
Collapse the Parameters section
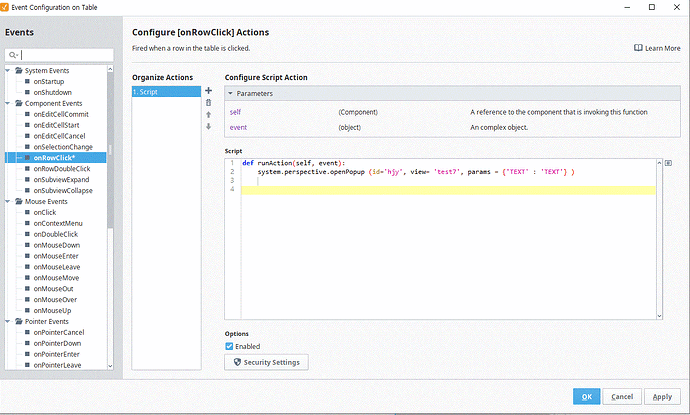pos(230,93)
